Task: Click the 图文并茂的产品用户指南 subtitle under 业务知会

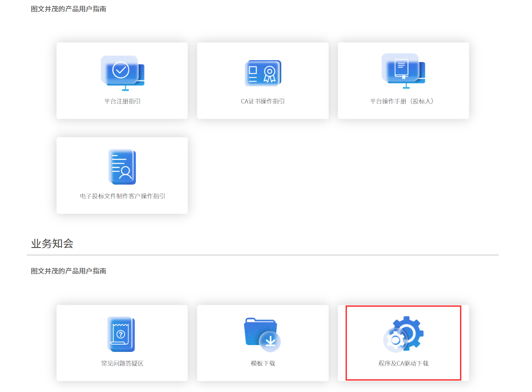Action: [x=68, y=271]
